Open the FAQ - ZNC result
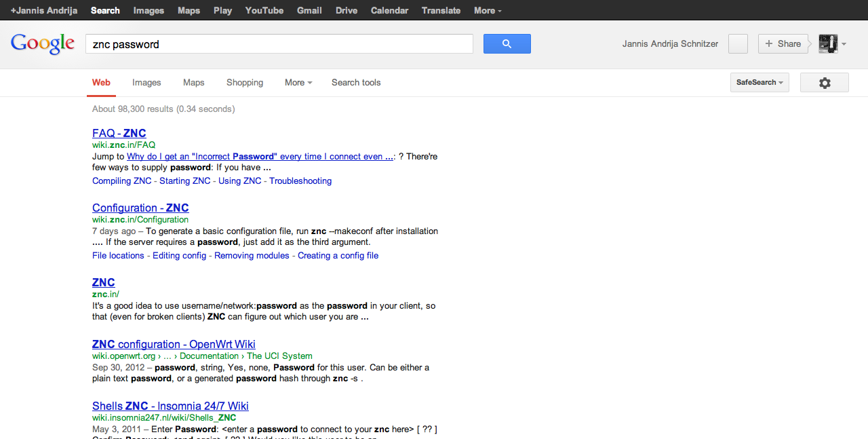Screen dimensions: 868x439 [119, 133]
